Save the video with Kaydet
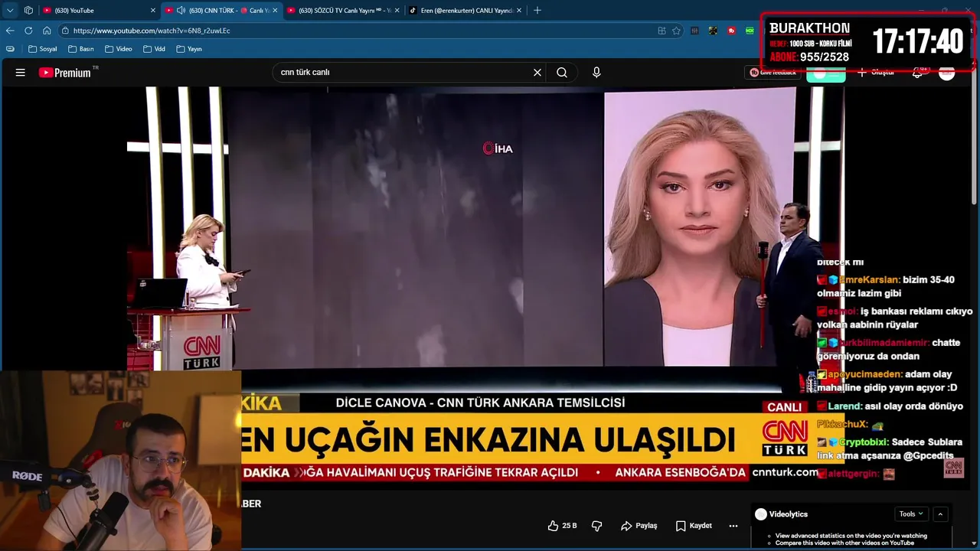The width and height of the screenshot is (980, 551). pyautogui.click(x=694, y=526)
